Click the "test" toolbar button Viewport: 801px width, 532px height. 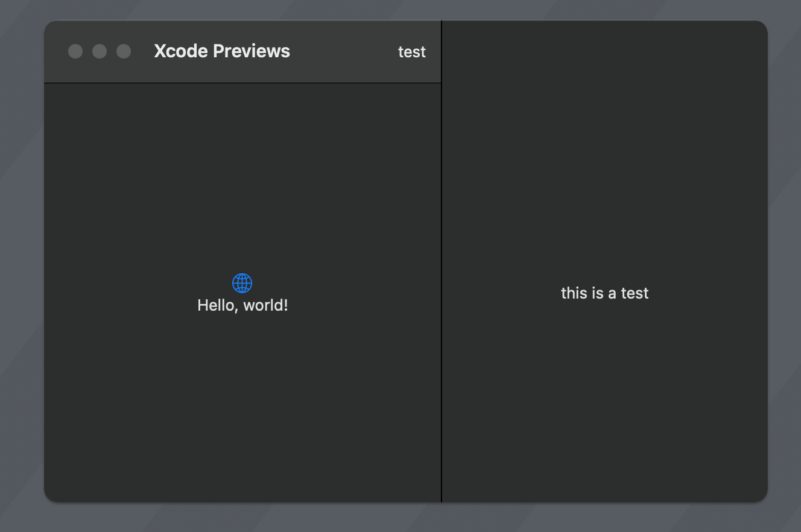412,52
